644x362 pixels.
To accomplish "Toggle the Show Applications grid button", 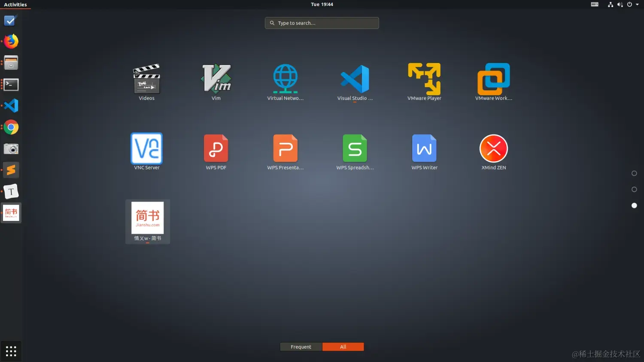I will [x=11, y=351].
